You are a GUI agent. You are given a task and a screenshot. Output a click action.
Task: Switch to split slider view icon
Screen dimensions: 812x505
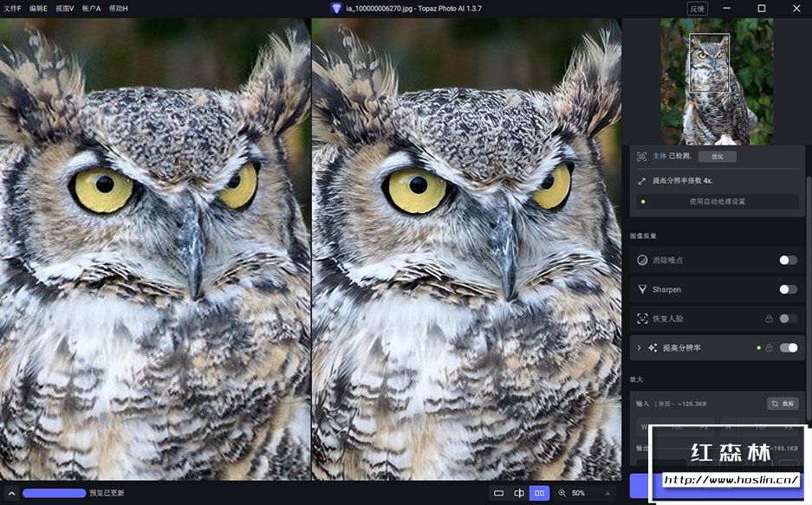pyautogui.click(x=519, y=493)
